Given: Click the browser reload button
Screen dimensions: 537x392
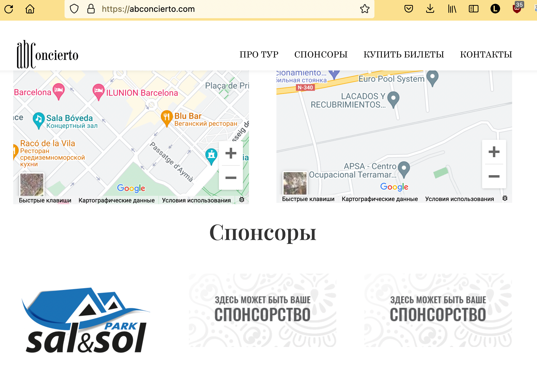Looking at the screenshot, I should tap(9, 9).
